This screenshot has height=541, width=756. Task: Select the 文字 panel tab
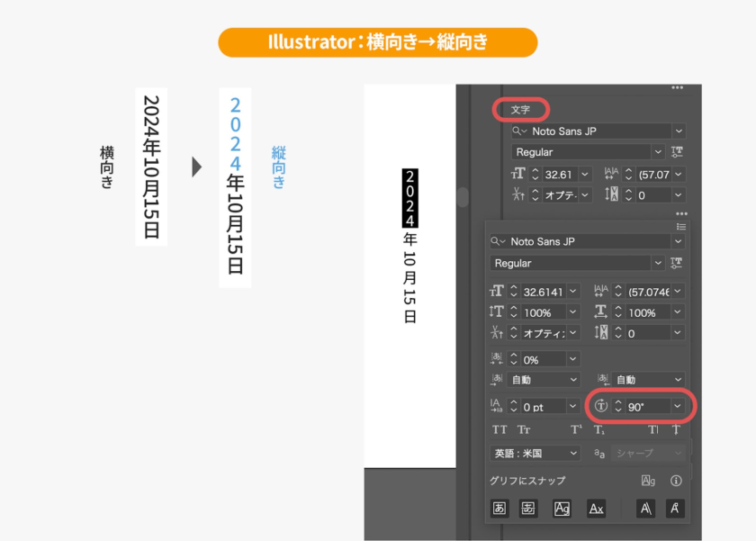pos(521,110)
